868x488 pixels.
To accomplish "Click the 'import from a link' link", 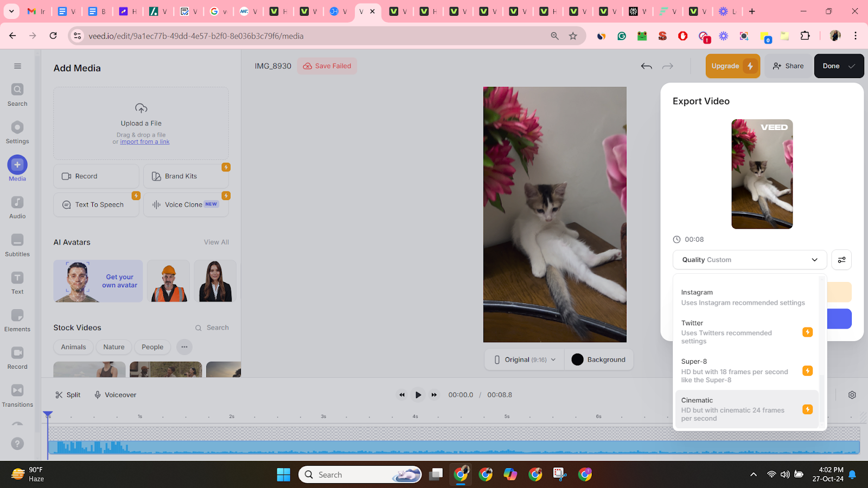I will coord(144,142).
